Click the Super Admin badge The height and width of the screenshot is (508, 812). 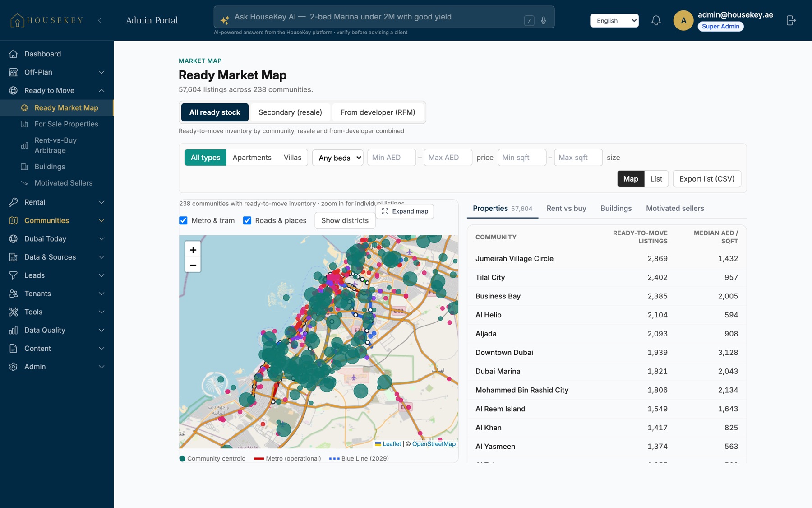pos(720,26)
